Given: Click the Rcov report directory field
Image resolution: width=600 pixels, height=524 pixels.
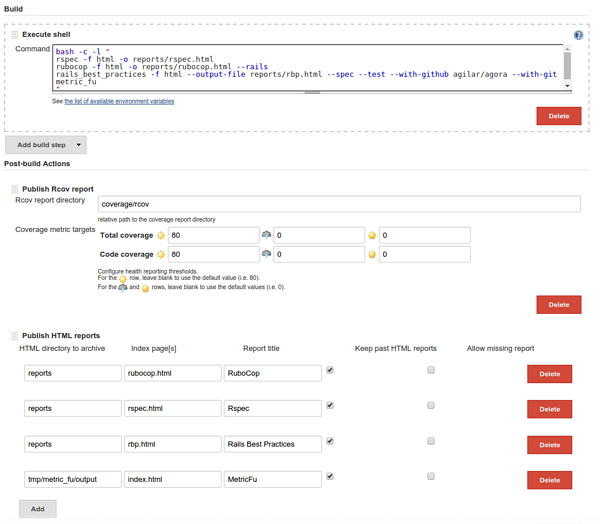Looking at the screenshot, I should (x=338, y=204).
